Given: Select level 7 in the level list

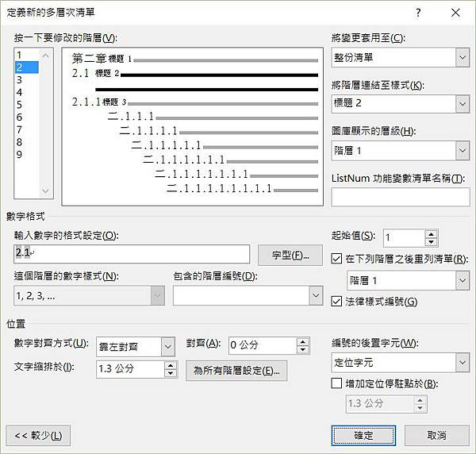Looking at the screenshot, I should coord(26,129).
